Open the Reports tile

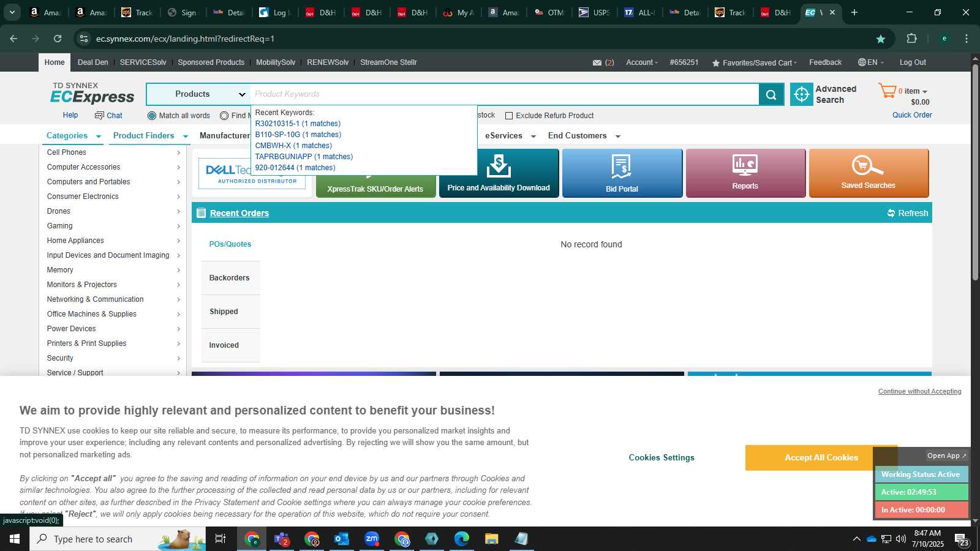click(x=745, y=173)
